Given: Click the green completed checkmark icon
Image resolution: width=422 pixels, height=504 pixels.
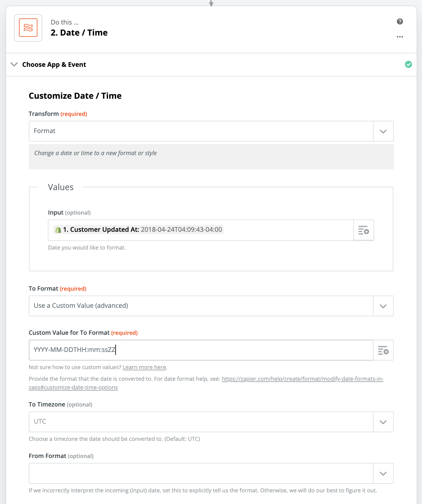Looking at the screenshot, I should pyautogui.click(x=408, y=64).
